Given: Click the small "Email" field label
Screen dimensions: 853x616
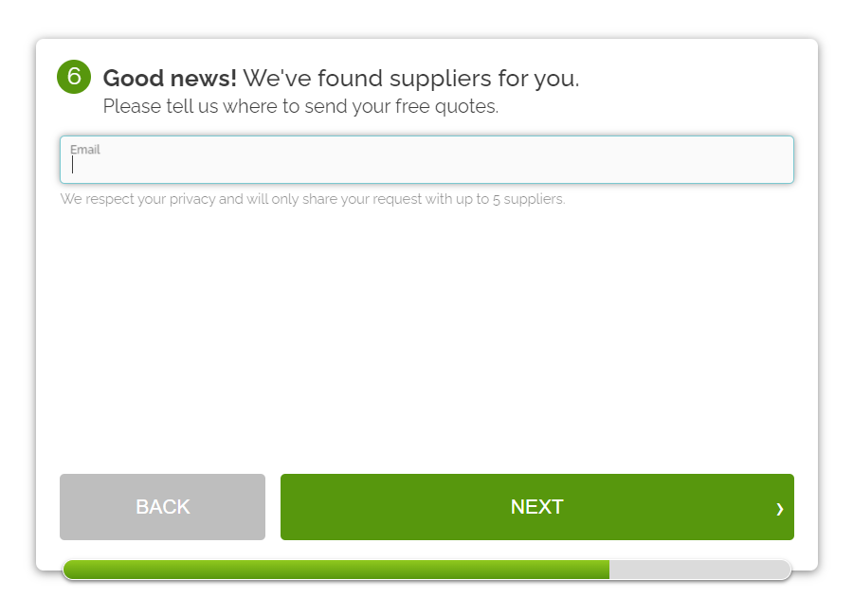Looking at the screenshot, I should [x=85, y=150].
